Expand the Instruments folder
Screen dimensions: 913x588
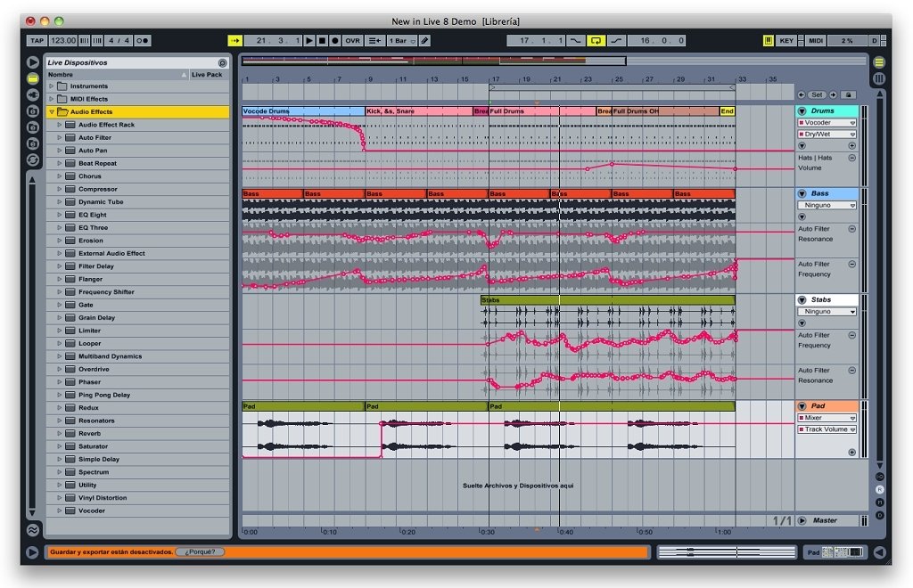click(51, 86)
